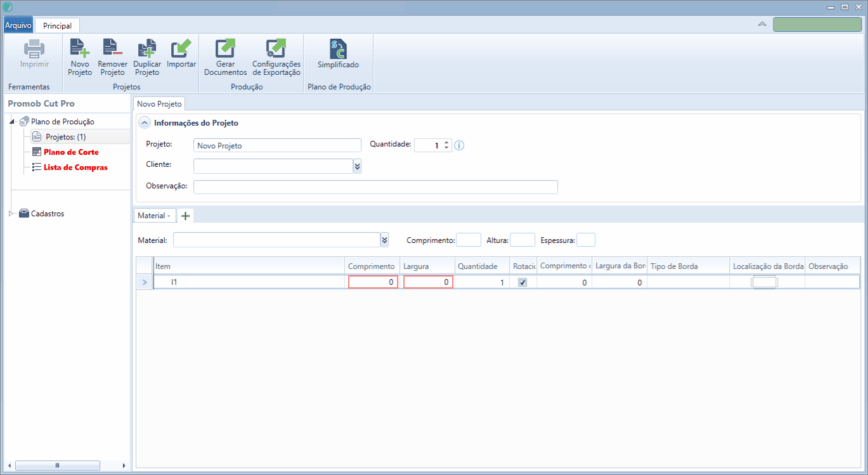Click Tipo de Borda cell in row I1
The image size is (868, 475).
coord(688,282)
